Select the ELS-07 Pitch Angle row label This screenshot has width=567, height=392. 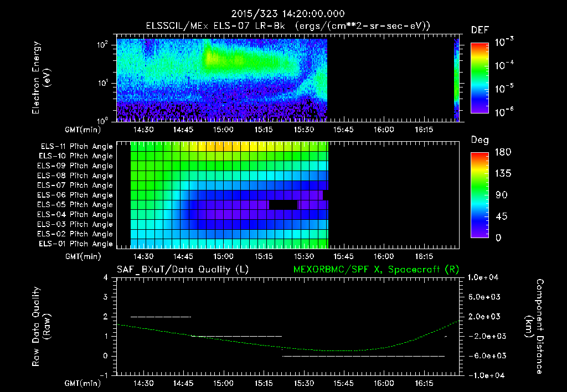point(75,185)
